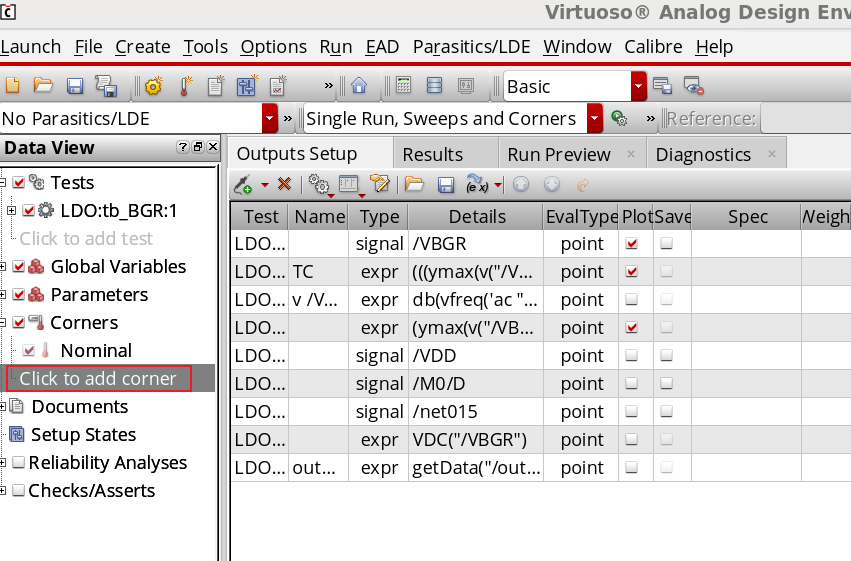Image resolution: width=851 pixels, height=561 pixels.
Task: Toggle the Global Variables checkbox
Action: (x=18, y=266)
